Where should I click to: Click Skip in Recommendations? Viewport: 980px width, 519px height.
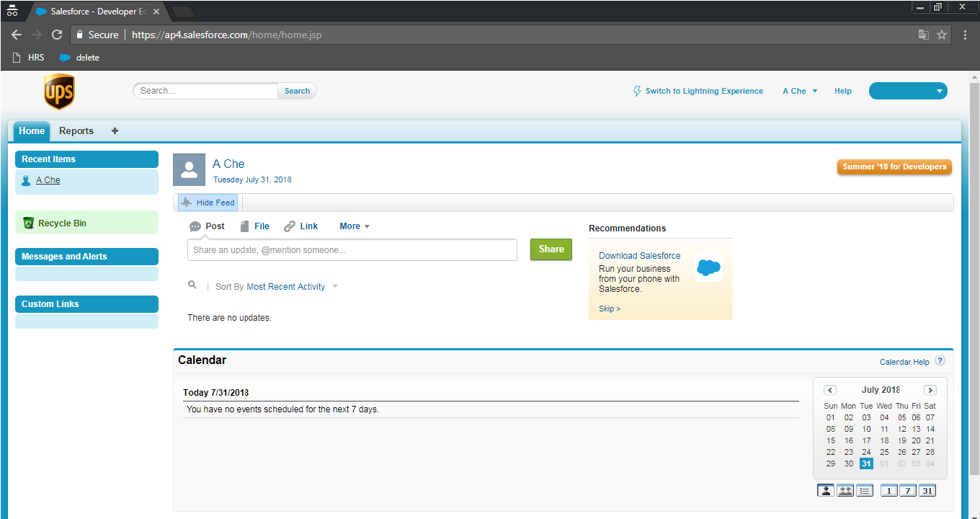click(610, 309)
